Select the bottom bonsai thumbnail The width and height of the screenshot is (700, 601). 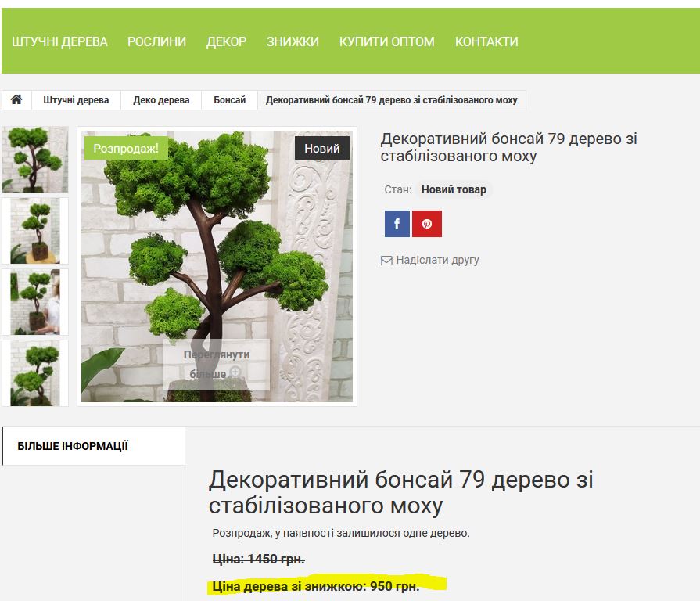tap(36, 374)
